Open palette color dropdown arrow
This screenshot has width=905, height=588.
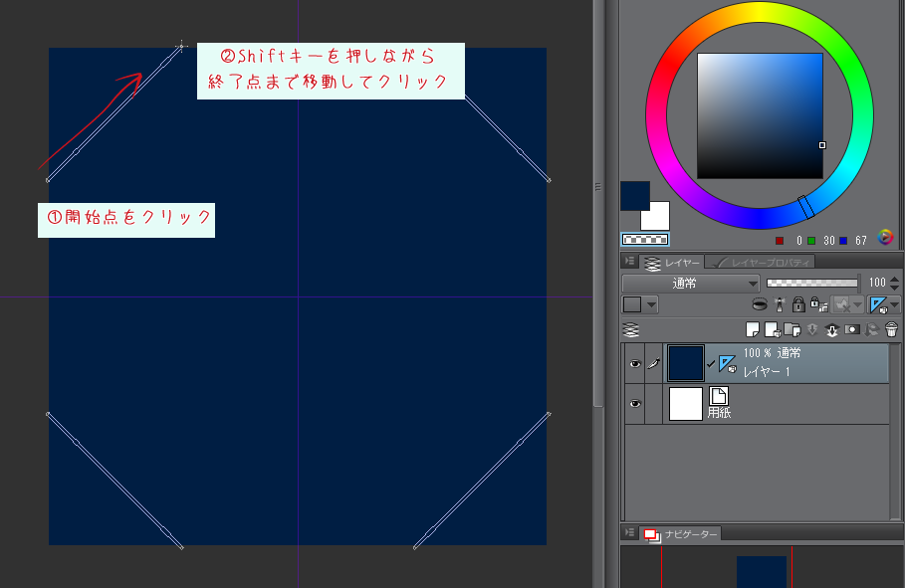652,304
